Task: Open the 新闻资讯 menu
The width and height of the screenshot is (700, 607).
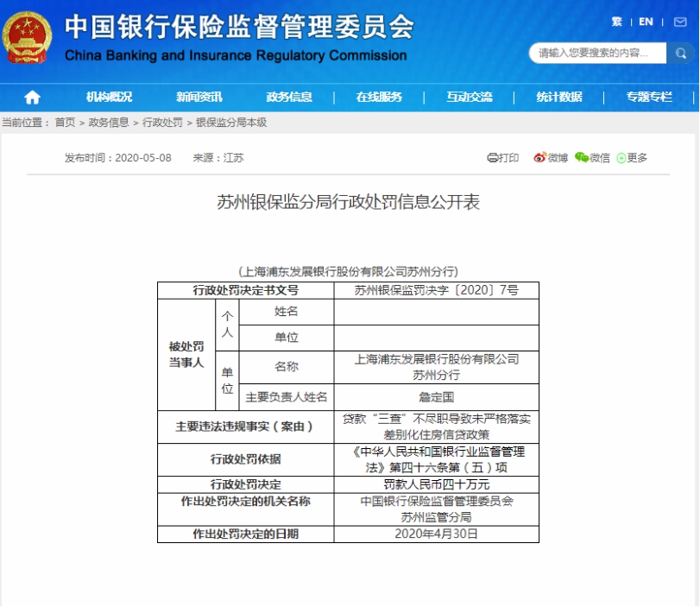Action: click(x=199, y=97)
